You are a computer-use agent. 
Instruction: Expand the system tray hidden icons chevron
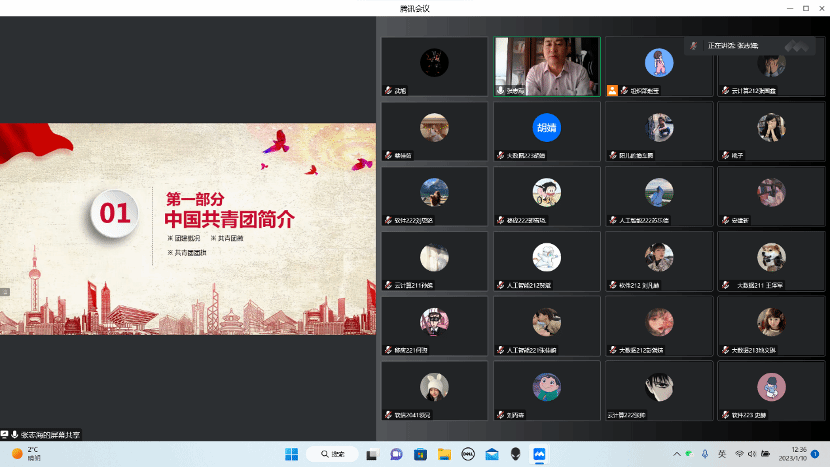676,454
